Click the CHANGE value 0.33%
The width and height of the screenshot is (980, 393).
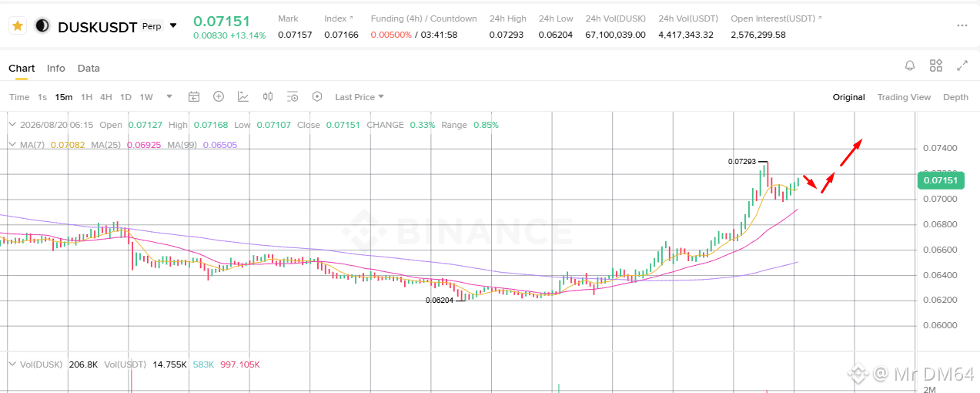pos(422,125)
